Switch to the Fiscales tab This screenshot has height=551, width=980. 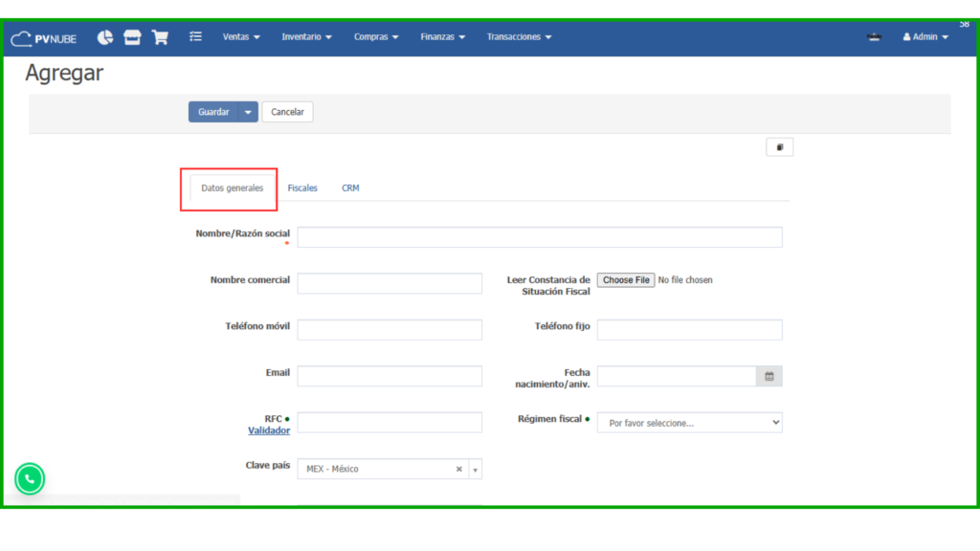(x=302, y=188)
